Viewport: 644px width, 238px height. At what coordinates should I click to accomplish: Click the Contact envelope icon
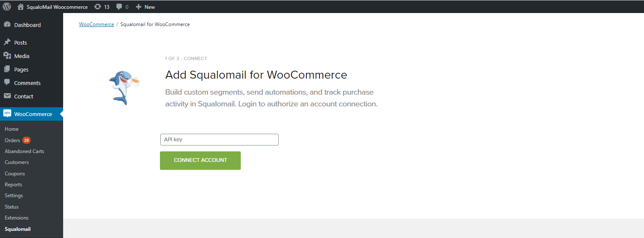7,96
